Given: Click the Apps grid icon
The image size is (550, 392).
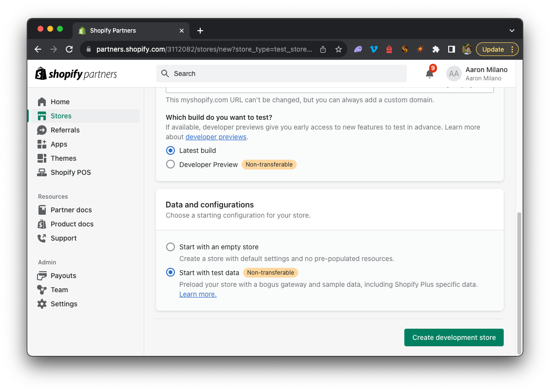Looking at the screenshot, I should click(42, 144).
